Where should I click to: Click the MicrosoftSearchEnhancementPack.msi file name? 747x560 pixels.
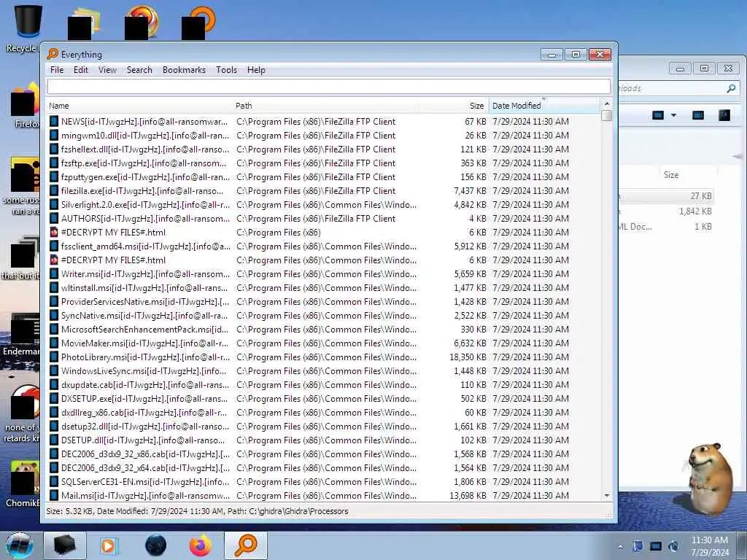pyautogui.click(x=145, y=329)
